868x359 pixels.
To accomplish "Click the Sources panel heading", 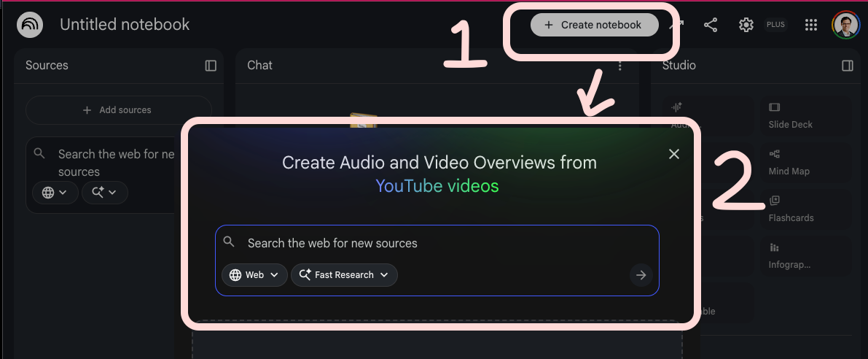I will coord(47,66).
